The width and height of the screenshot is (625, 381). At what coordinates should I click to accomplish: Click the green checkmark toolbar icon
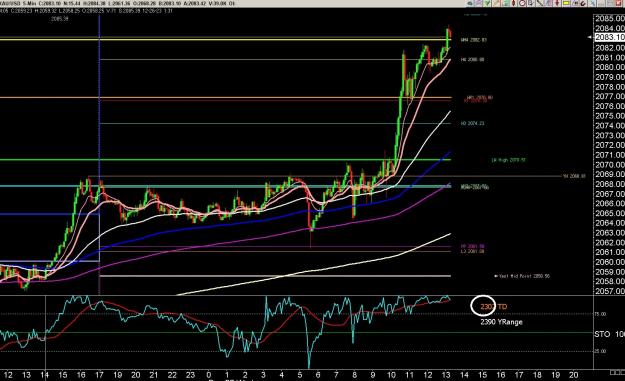[x=487, y=3]
